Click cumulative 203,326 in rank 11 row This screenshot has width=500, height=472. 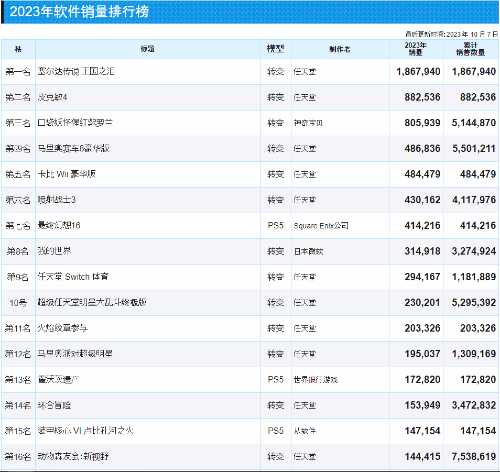[478, 328]
